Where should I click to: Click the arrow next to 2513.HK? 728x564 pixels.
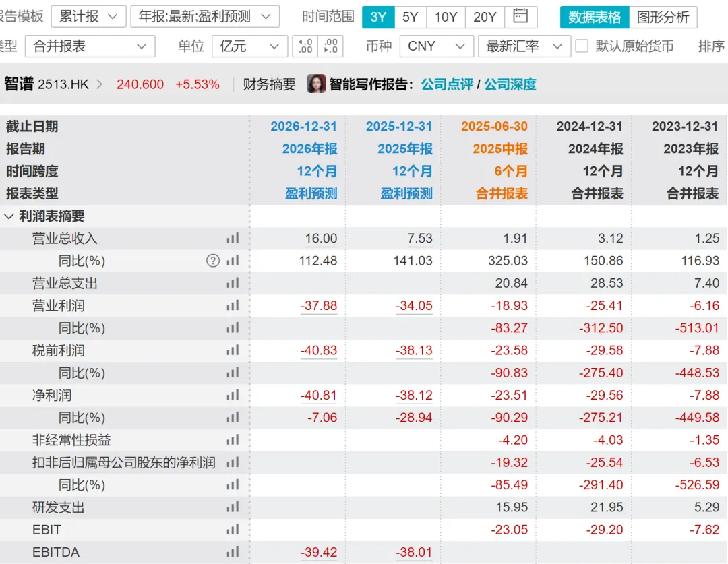[x=99, y=84]
